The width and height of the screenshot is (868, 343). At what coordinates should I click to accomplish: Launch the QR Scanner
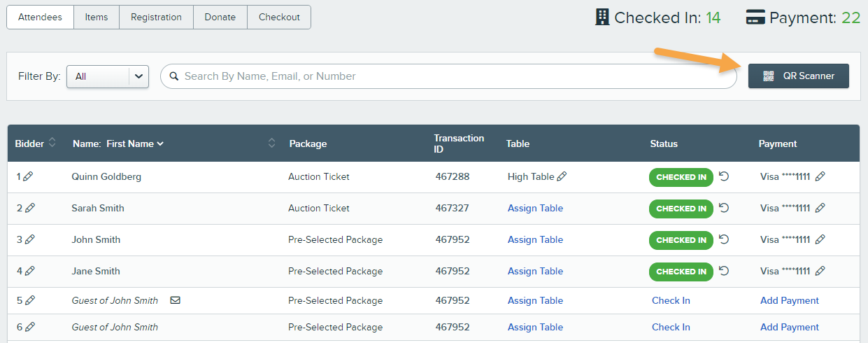(x=799, y=76)
